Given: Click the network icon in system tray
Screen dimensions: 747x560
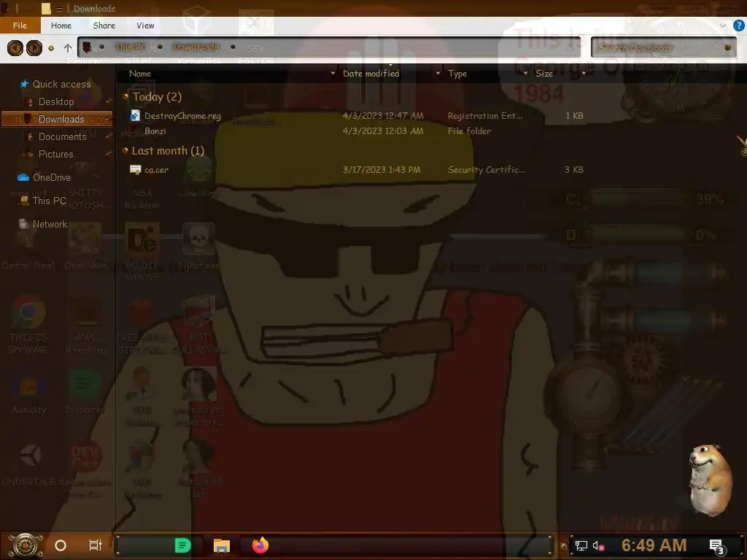Looking at the screenshot, I should [x=581, y=545].
